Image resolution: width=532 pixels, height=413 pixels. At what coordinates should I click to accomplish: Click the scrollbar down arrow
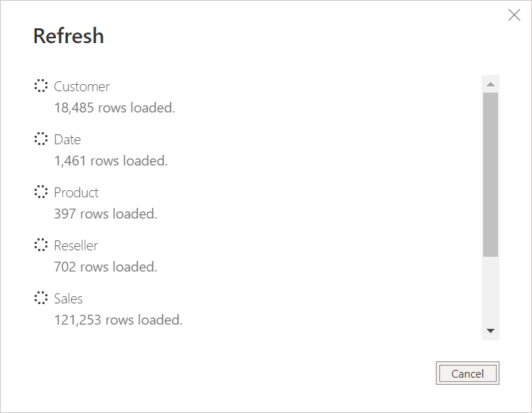click(x=490, y=331)
